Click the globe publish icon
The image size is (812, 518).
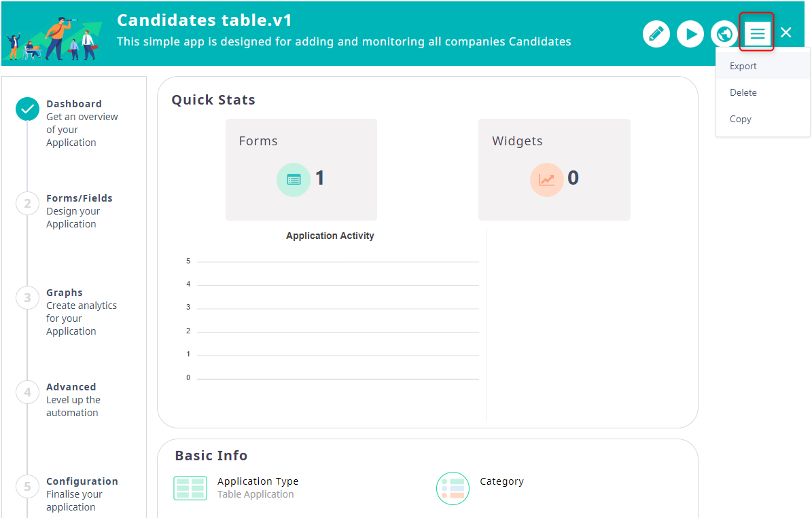coord(724,34)
